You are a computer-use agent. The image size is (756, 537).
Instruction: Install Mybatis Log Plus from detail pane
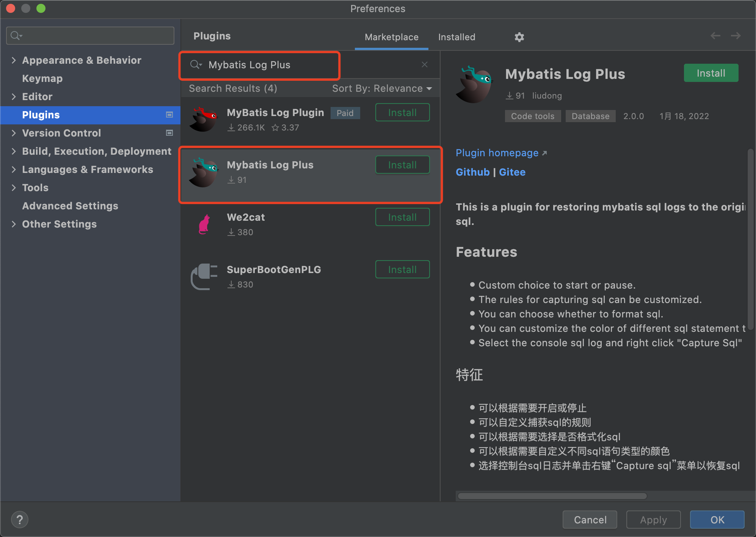tap(711, 73)
